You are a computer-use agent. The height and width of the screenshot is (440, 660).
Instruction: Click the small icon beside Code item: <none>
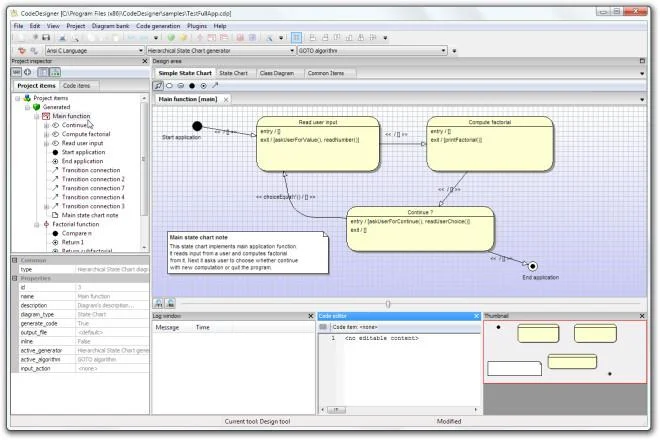[x=323, y=327]
